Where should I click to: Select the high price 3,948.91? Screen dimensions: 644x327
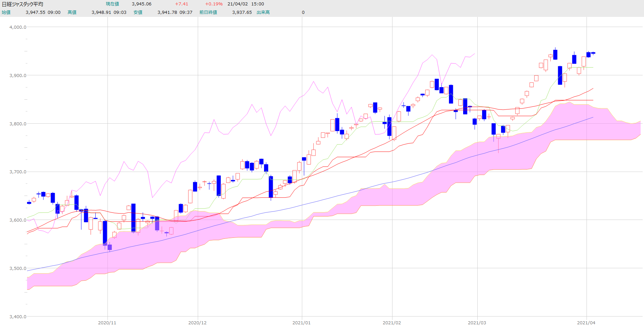click(101, 12)
